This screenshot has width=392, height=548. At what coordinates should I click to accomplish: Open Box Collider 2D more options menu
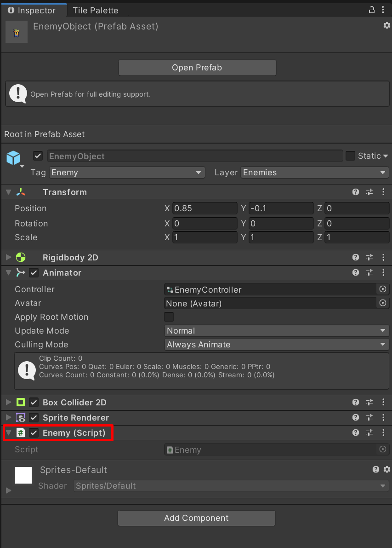pos(383,402)
